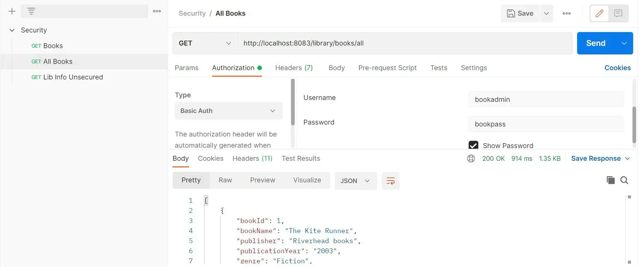Open the GET method dropdown

click(205, 43)
